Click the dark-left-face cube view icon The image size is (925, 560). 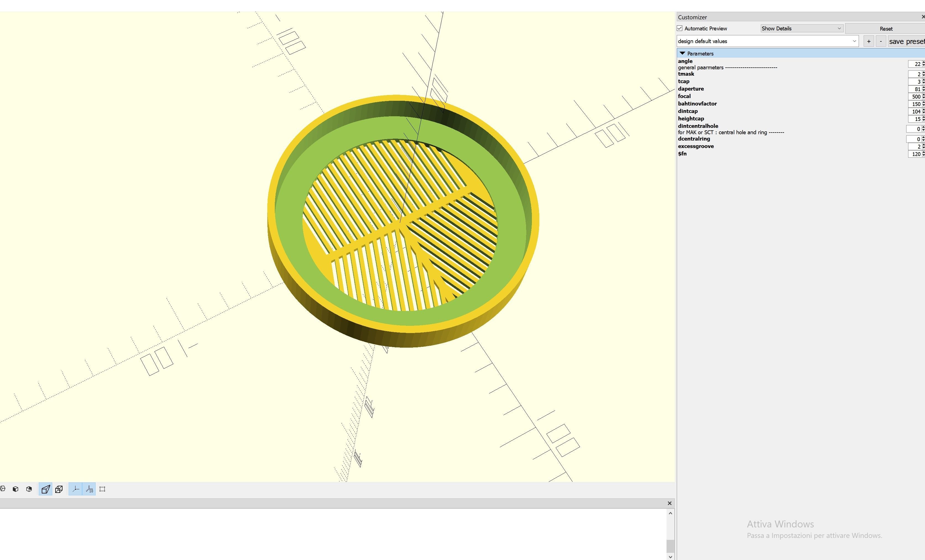point(15,489)
